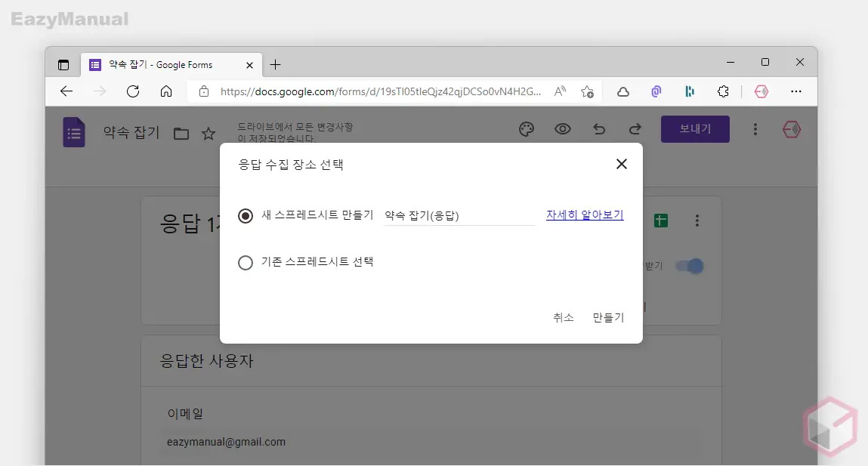The image size is (868, 466).
Task: Click the 응답한 사용자 heading
Action: click(x=206, y=361)
